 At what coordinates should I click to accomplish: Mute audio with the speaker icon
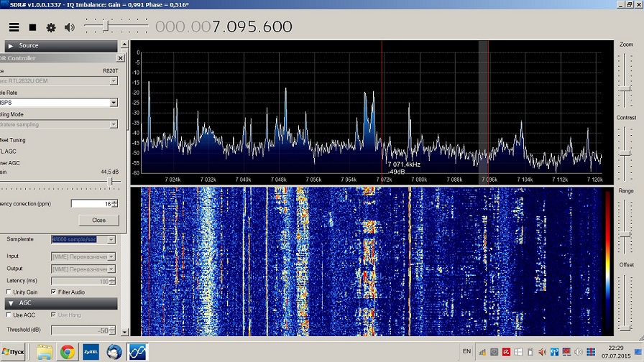tap(70, 27)
